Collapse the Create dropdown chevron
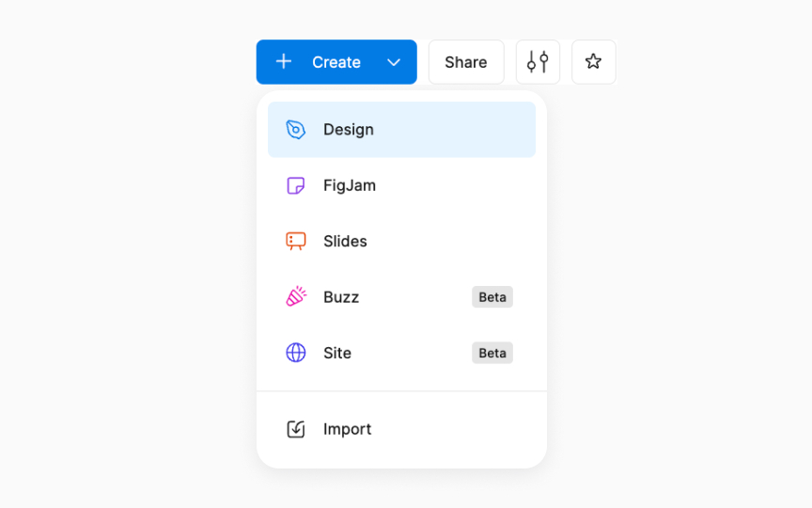The image size is (812, 508). [x=394, y=63]
